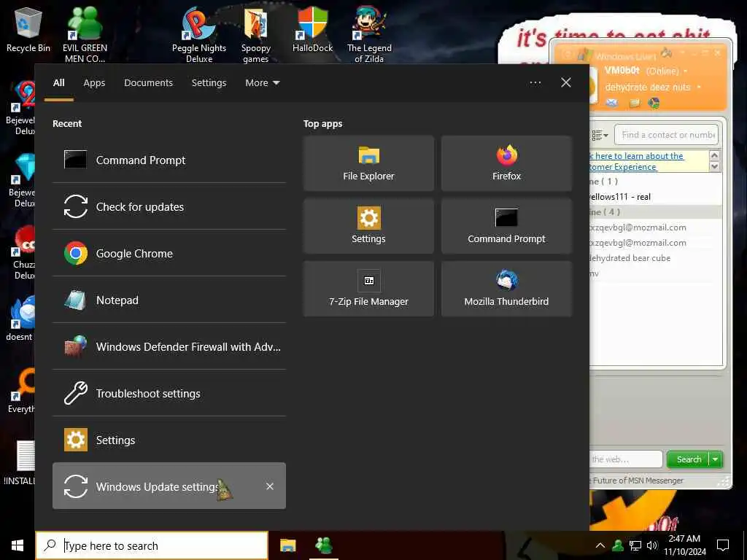The image size is (747, 560).
Task: Open the Messenger mail envelope icon
Action: coord(612,103)
